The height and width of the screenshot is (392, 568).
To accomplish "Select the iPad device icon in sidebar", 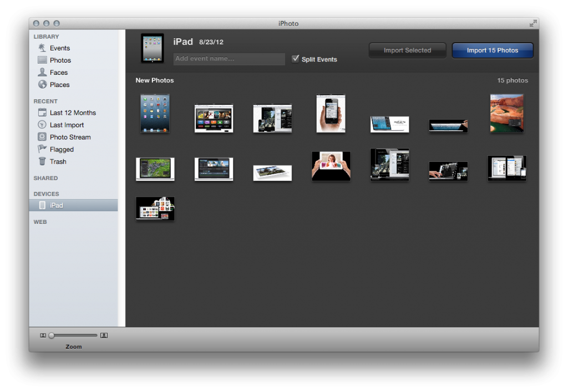I will click(x=42, y=205).
